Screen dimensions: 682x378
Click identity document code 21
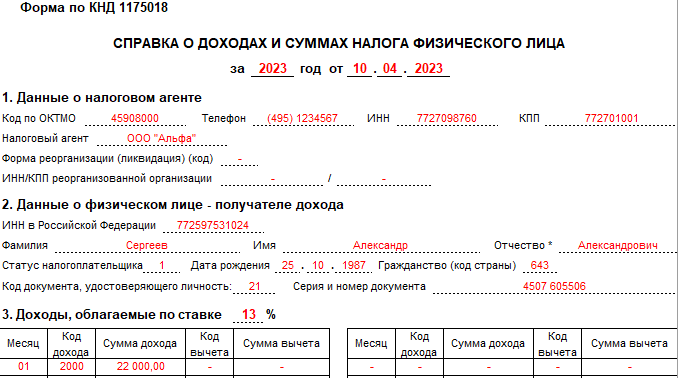click(254, 286)
